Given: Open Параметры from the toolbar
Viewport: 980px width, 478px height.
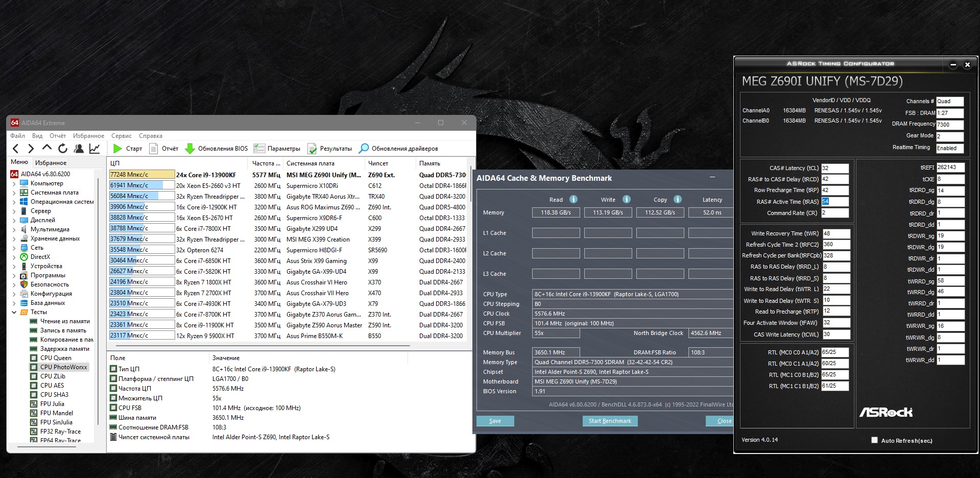Looking at the screenshot, I should tap(277, 149).
